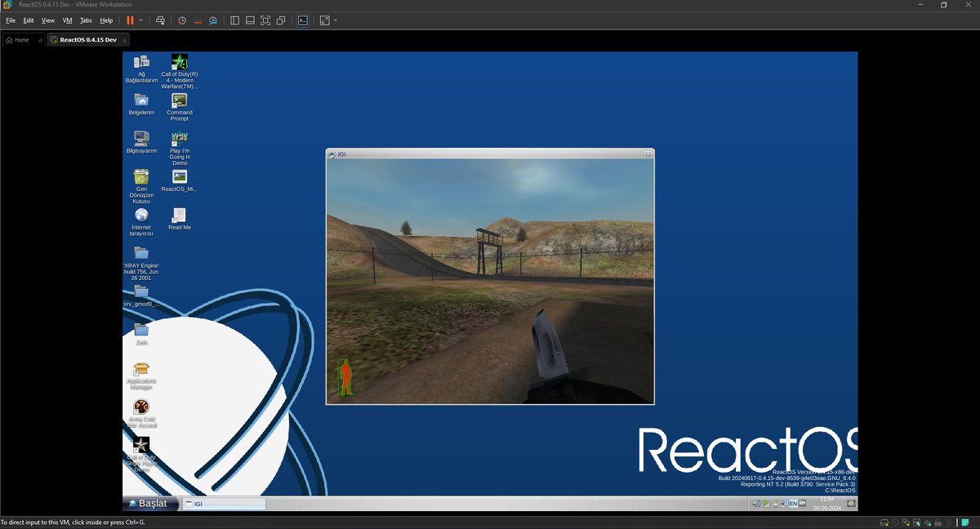Select the Zeth folder icon
Image resolution: width=980 pixels, height=529 pixels.
coord(141,334)
